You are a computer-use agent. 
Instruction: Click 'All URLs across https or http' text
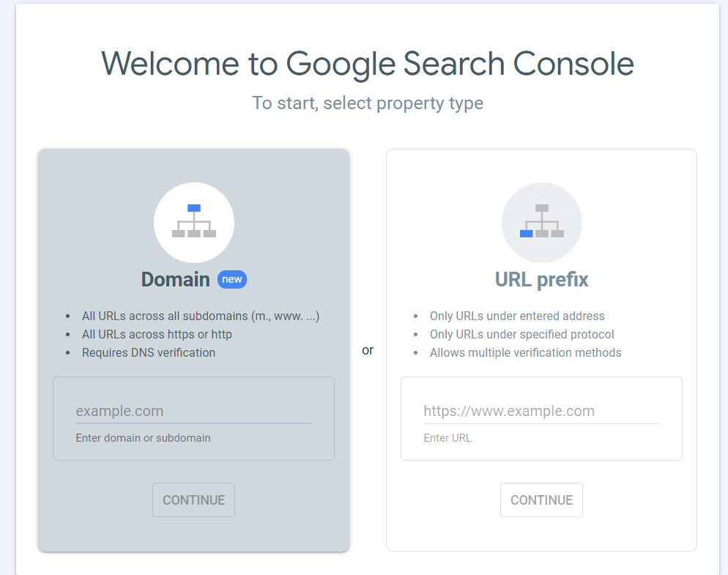click(x=157, y=335)
